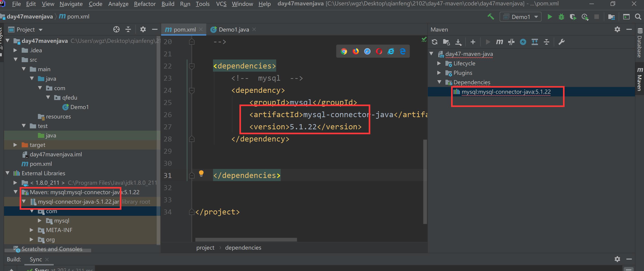Reimport all Maven projects icon

[435, 42]
